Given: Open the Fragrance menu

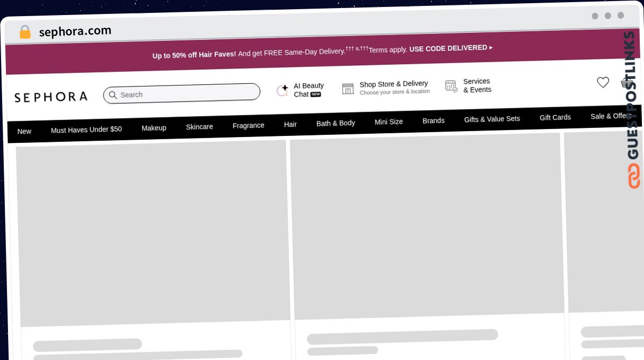Looking at the screenshot, I should 248,125.
